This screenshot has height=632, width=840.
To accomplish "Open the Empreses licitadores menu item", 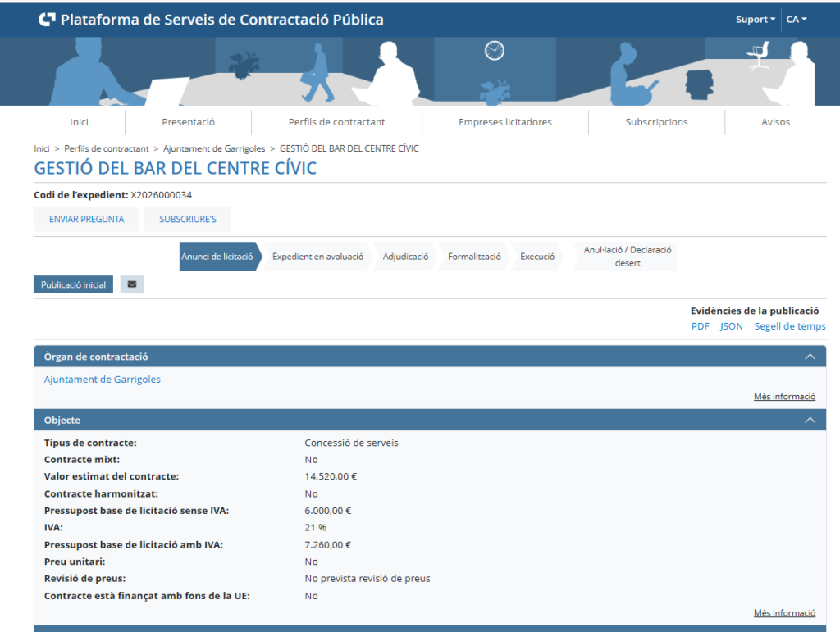I will tap(504, 122).
